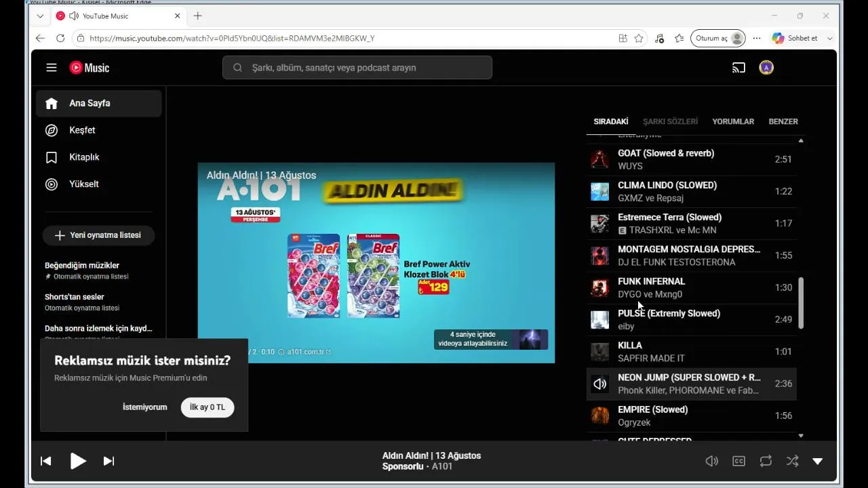The height and width of the screenshot is (488, 868).
Task: Open Beğendiğim müzikler playlist
Action: pos(99,270)
